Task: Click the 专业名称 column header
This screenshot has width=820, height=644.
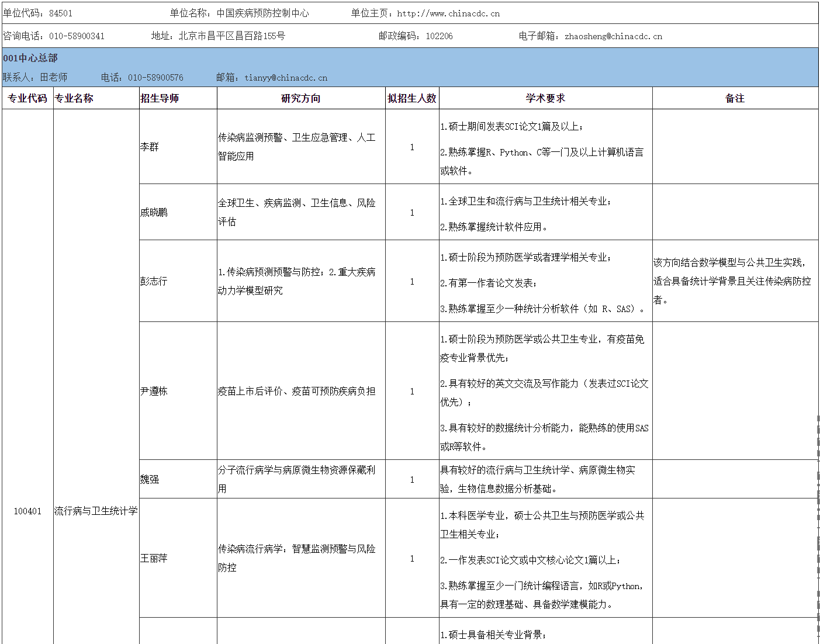Action: tap(74, 98)
